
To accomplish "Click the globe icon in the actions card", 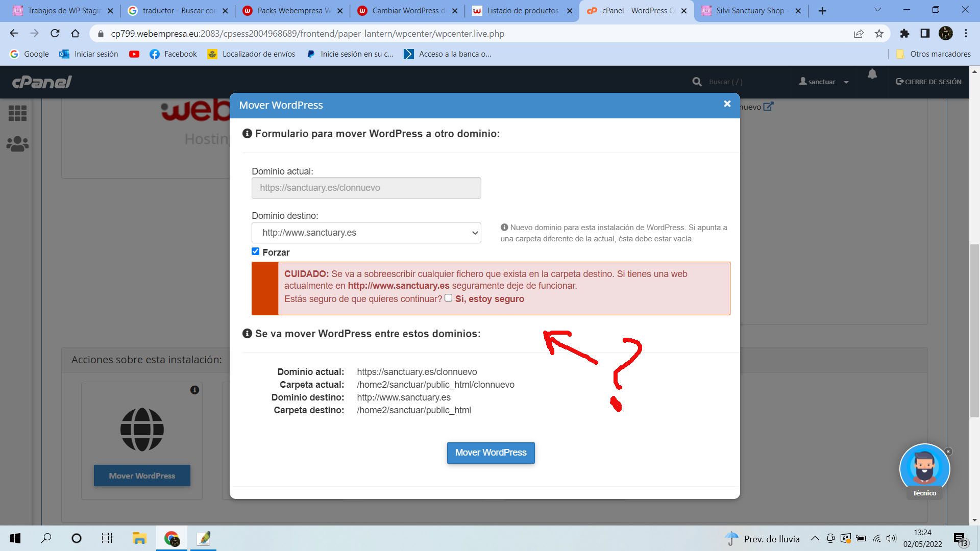I will [142, 430].
